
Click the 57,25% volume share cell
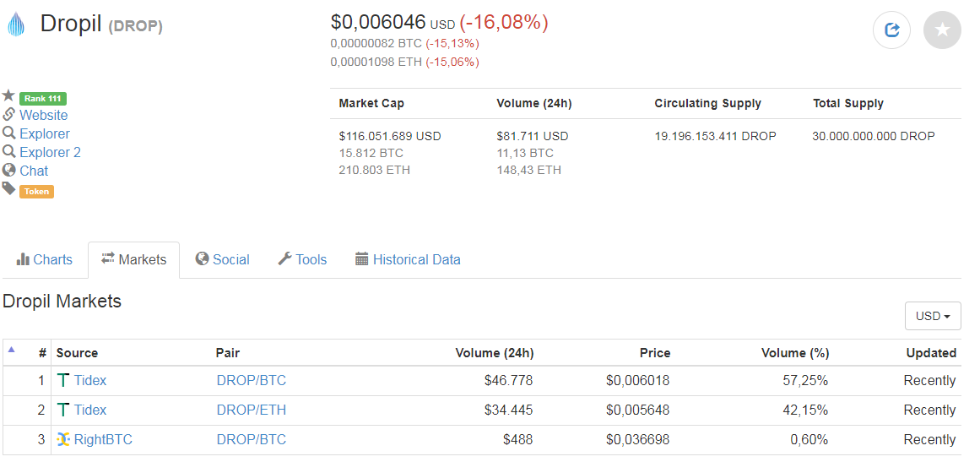tap(805, 380)
